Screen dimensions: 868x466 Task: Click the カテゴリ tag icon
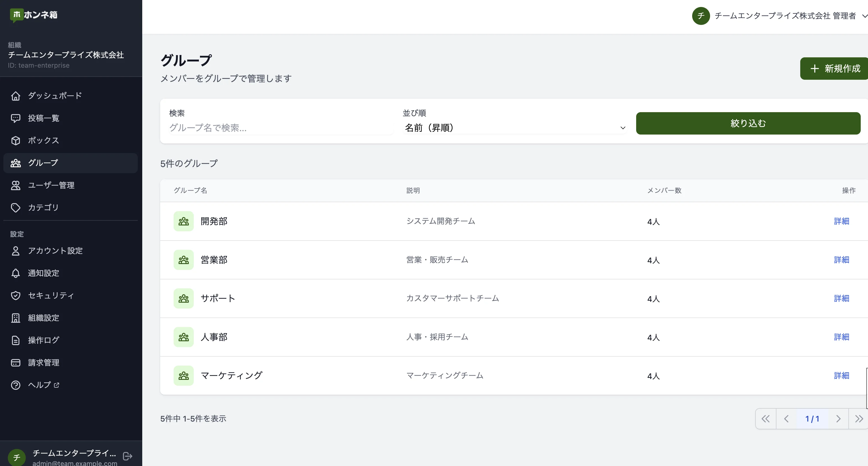coord(16,208)
